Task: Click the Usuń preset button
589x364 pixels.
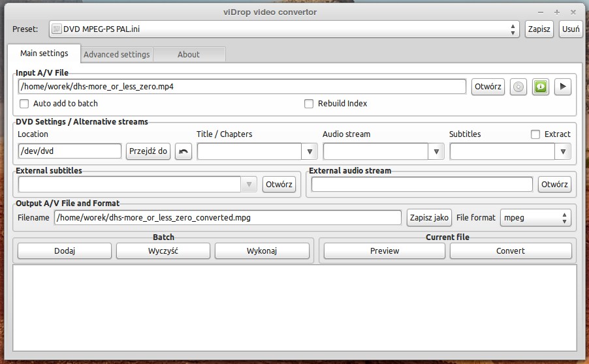Action: (x=571, y=29)
